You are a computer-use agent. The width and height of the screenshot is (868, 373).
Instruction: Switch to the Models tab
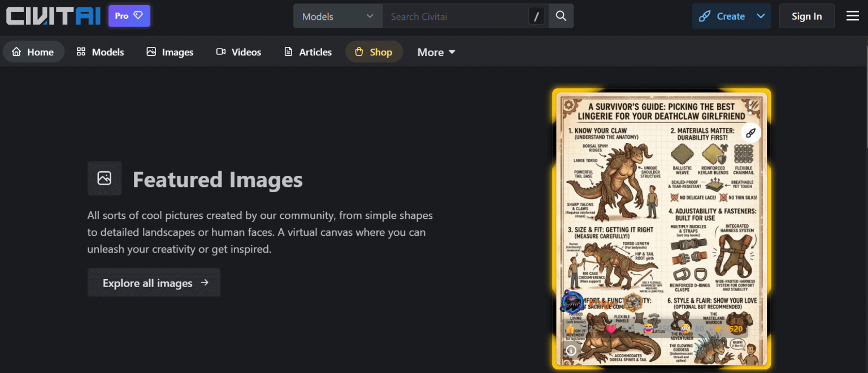(x=101, y=52)
